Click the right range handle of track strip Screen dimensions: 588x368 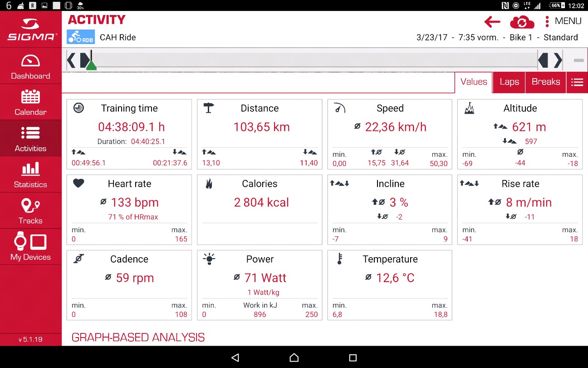click(543, 60)
